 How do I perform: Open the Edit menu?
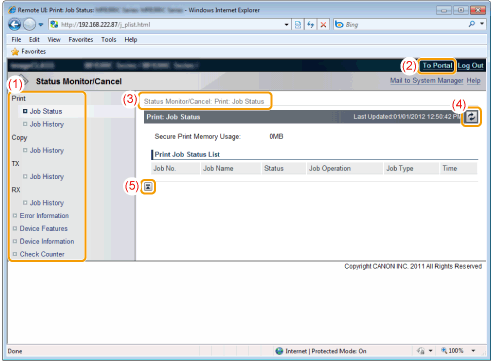tap(34, 40)
